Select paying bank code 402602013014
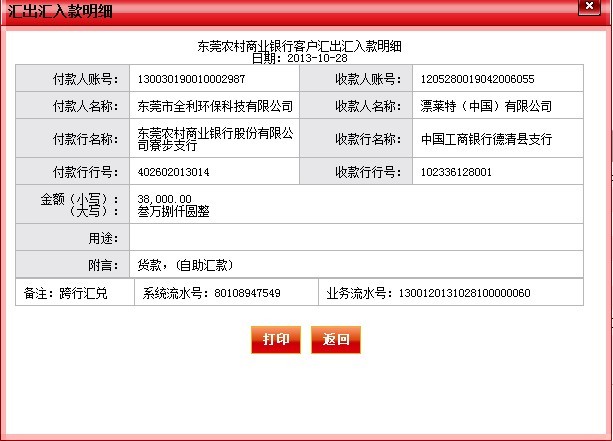Screen dimensions: 613x441 (x=173, y=172)
